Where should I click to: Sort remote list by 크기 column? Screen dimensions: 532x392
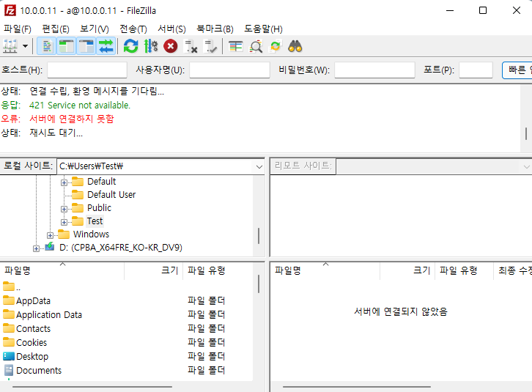[x=407, y=271]
